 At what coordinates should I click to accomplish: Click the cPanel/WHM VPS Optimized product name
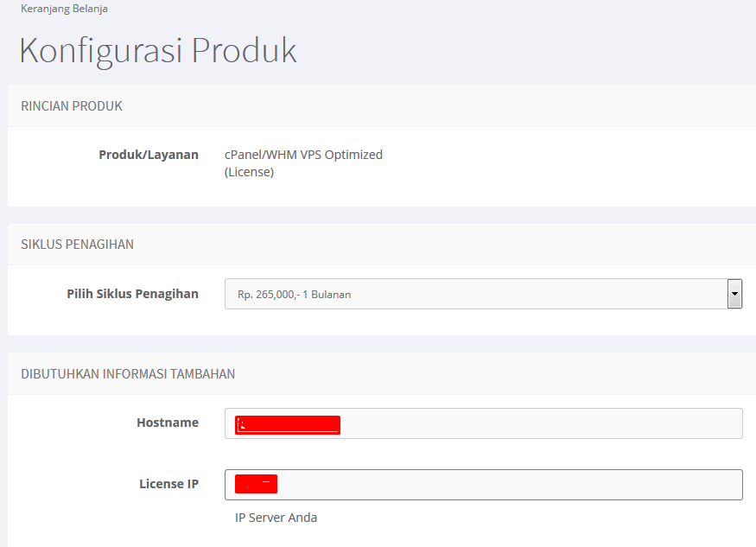pyautogui.click(x=303, y=155)
